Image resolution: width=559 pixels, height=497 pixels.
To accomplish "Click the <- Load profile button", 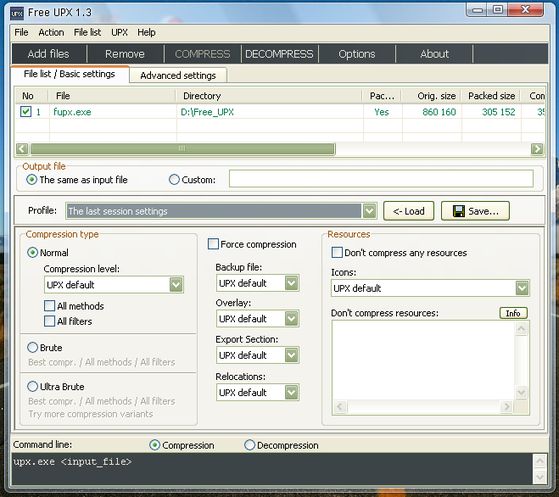I will click(x=409, y=211).
